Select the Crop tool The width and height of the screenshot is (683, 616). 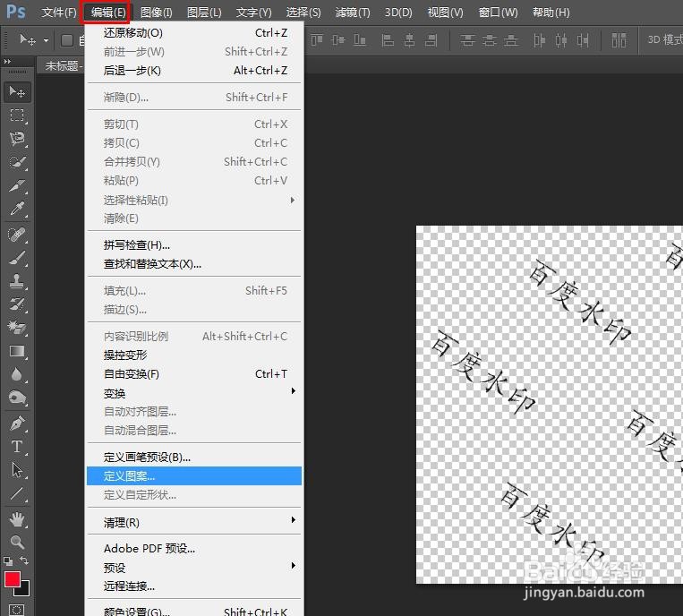click(17, 185)
